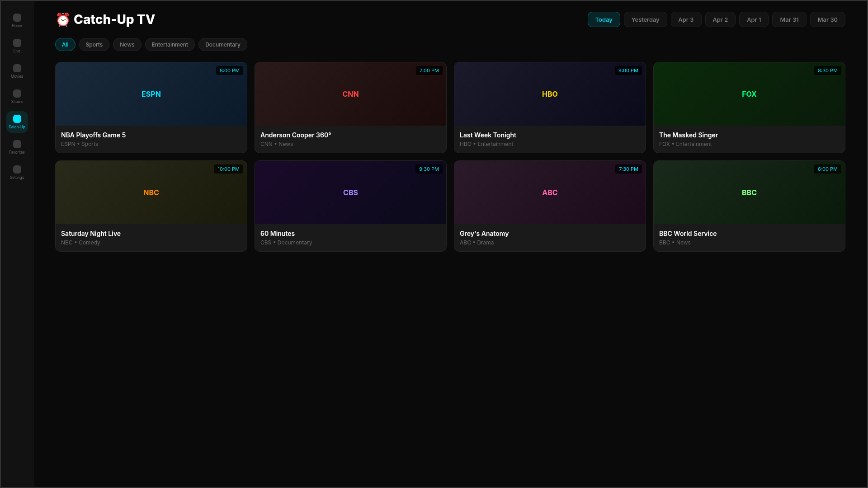Open Settings from the sidebar
Screen dimensions: 868x488
(x=17, y=169)
